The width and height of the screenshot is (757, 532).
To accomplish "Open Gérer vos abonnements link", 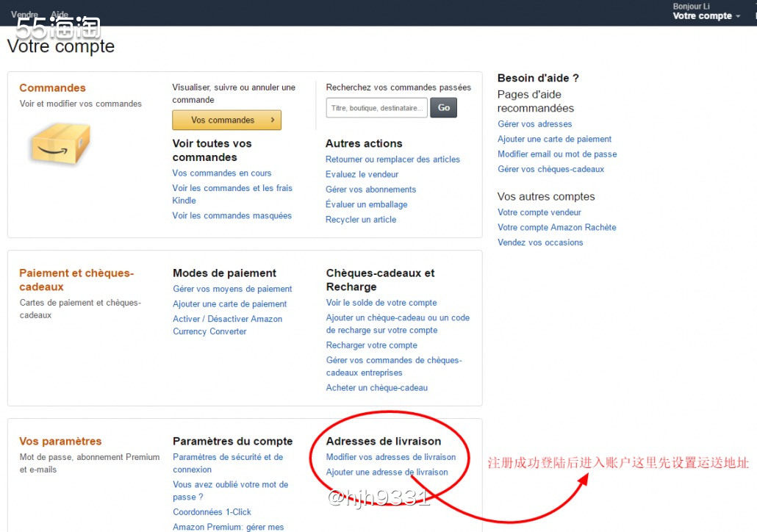I will [370, 190].
